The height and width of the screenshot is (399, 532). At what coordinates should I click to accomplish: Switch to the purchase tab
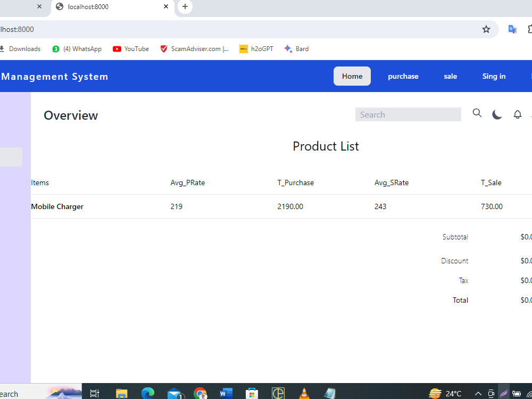click(x=403, y=76)
